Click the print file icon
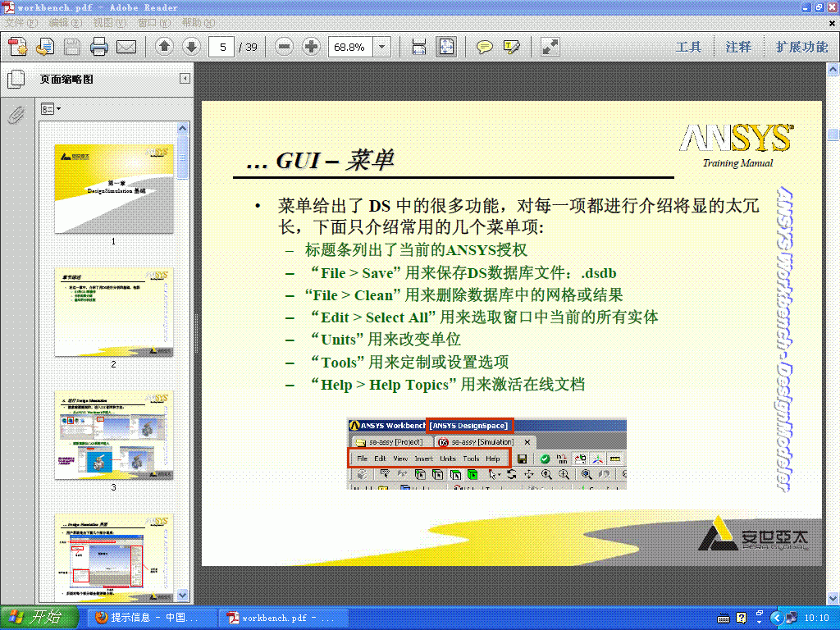 [x=99, y=47]
